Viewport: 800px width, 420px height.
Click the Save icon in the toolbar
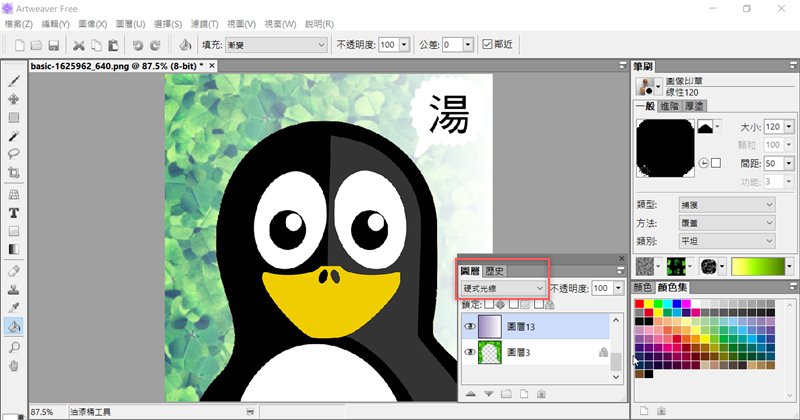tap(52, 45)
